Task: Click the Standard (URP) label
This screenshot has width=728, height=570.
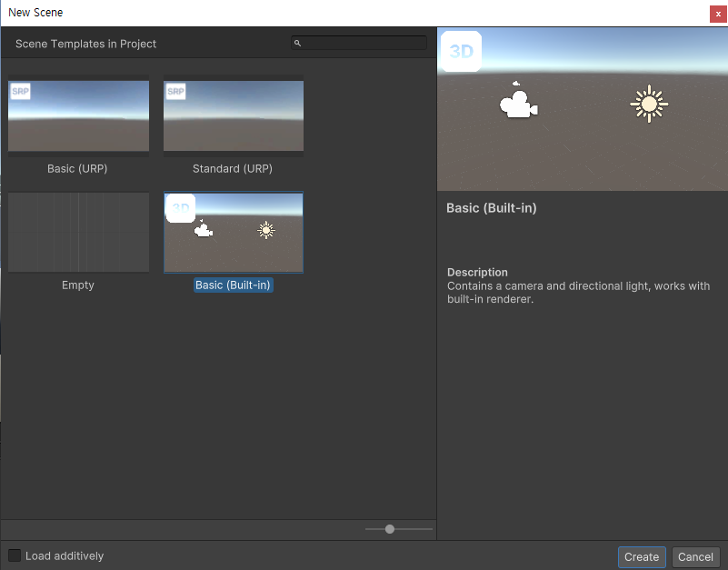Action: pyautogui.click(x=233, y=168)
